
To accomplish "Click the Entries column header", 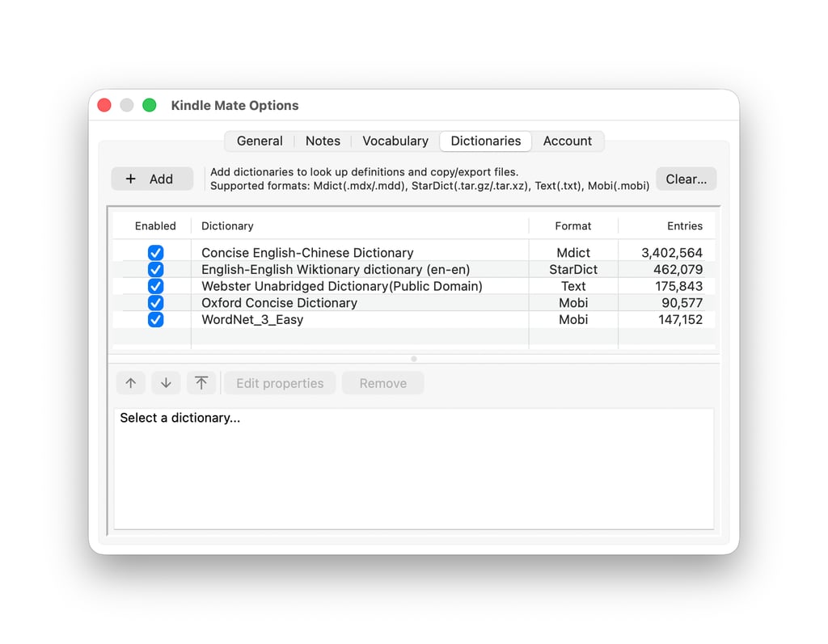I will click(x=667, y=226).
